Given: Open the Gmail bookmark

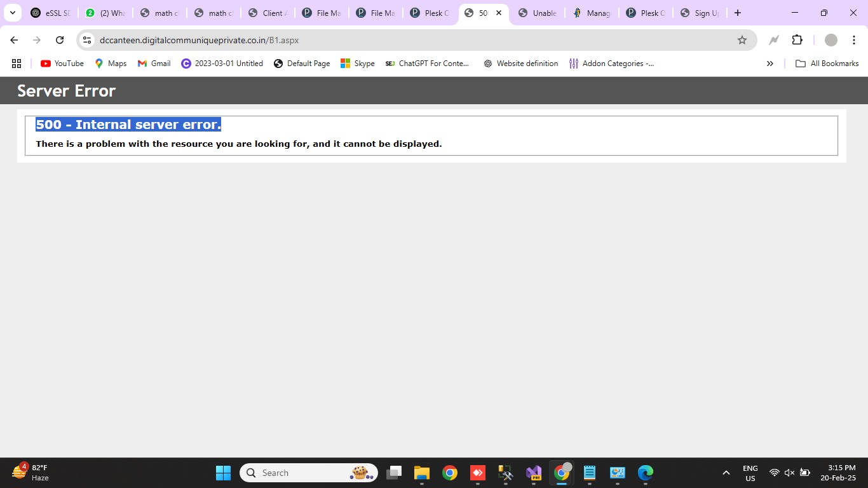Looking at the screenshot, I should point(154,64).
